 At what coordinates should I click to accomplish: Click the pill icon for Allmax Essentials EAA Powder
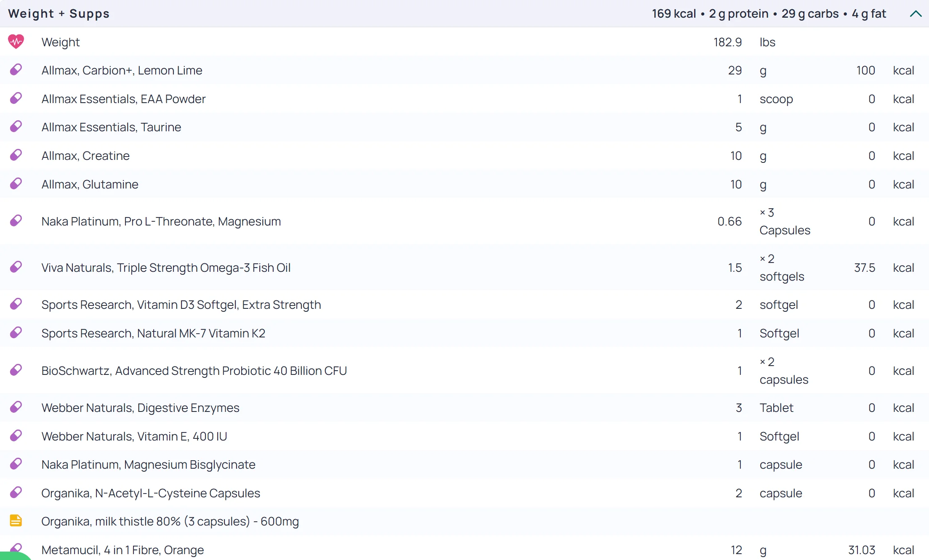point(16,98)
